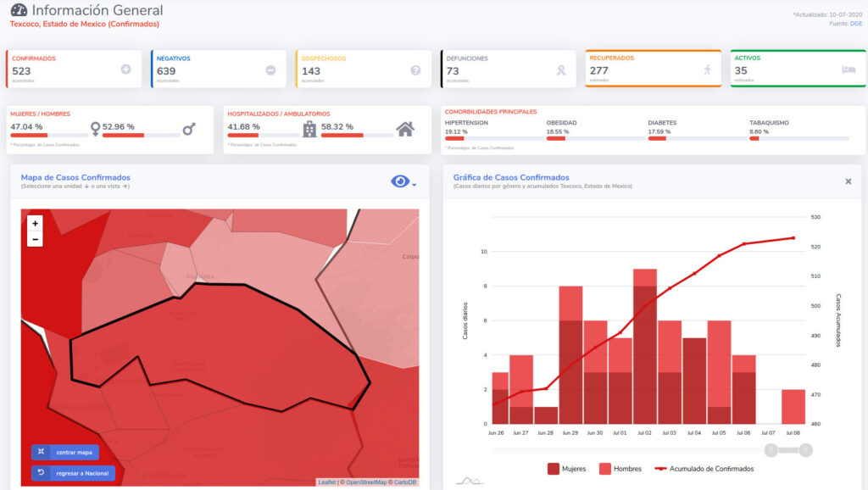Open the OpenStreetMap attribution link
This screenshot has width=868, height=490.
[x=365, y=482]
